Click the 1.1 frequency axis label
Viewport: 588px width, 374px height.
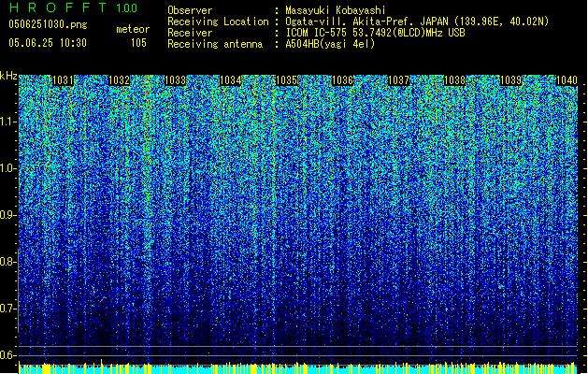click(x=8, y=122)
